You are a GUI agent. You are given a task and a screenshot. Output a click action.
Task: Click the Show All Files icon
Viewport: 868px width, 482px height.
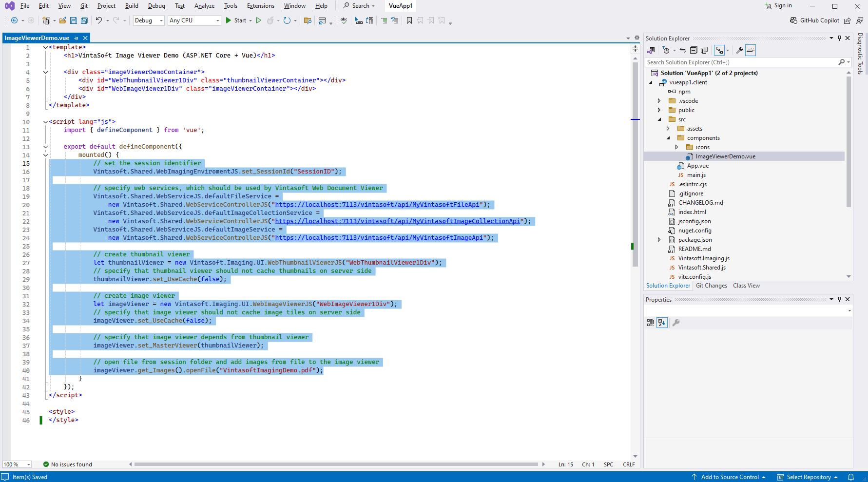[704, 50]
